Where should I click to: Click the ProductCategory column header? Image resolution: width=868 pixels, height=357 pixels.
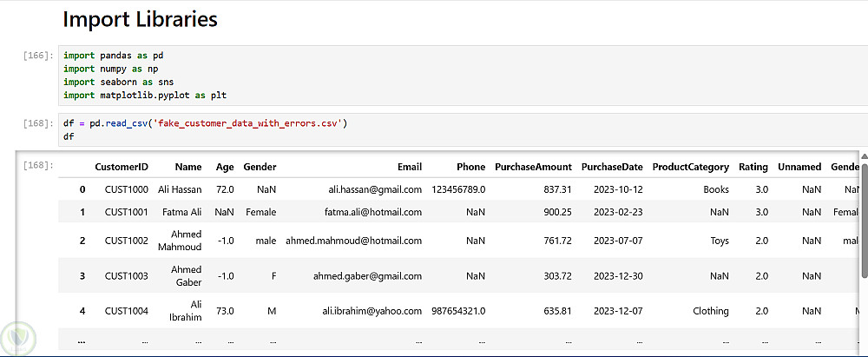(x=690, y=167)
